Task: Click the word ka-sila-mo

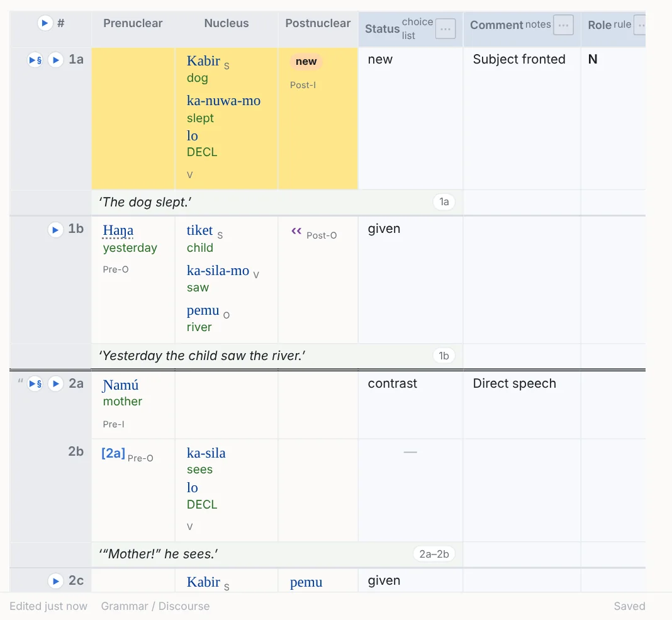Action: coord(218,271)
